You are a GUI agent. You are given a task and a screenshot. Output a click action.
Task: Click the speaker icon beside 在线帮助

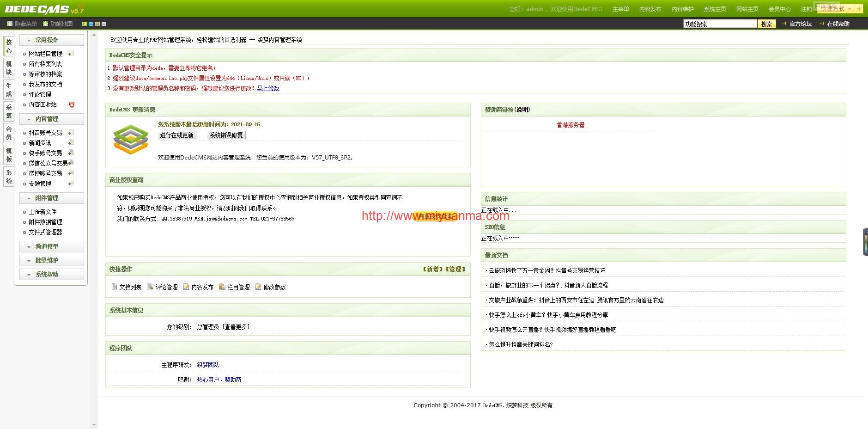point(822,24)
